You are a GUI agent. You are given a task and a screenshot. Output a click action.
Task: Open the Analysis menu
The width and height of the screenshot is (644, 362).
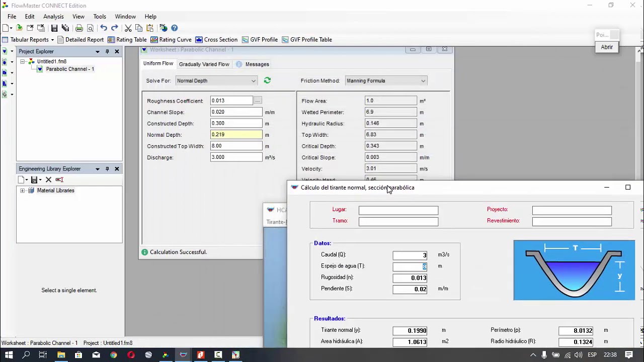pos(53,17)
